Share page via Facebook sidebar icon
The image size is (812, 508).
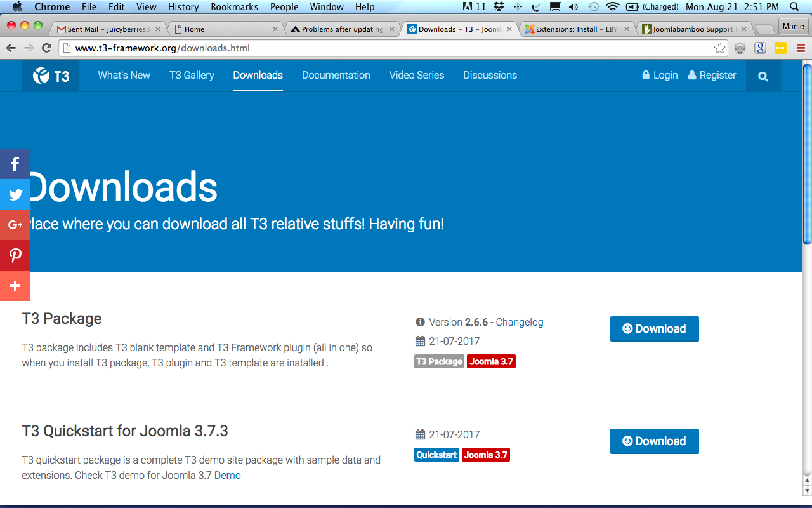[15, 164]
